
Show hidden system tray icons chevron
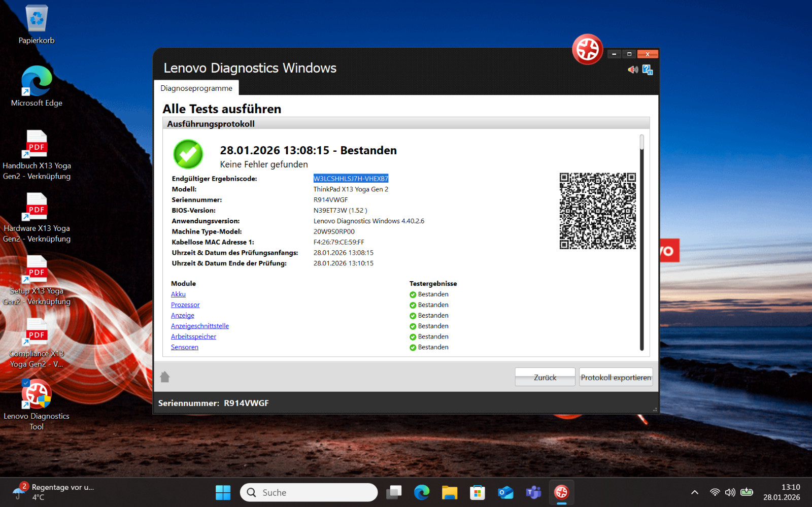coord(695,492)
